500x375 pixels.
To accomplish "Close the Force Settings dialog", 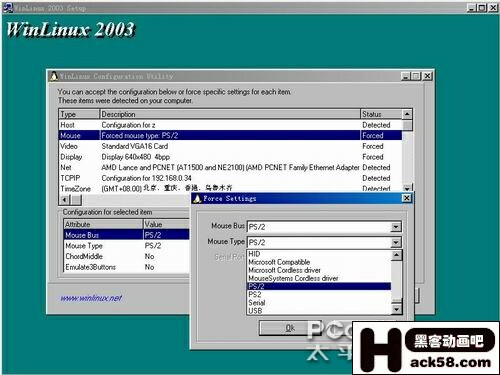I will pos(407,198).
